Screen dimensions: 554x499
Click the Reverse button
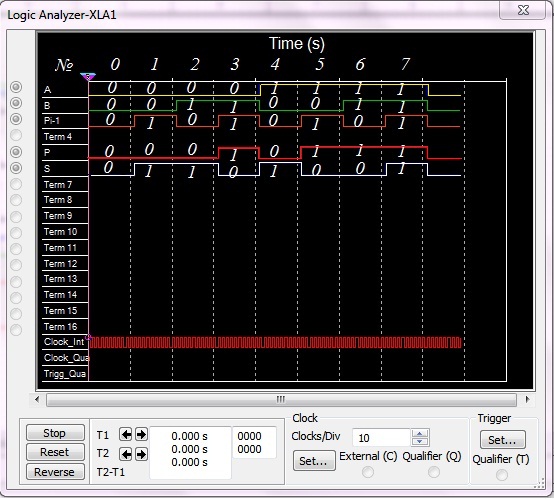coord(55,472)
